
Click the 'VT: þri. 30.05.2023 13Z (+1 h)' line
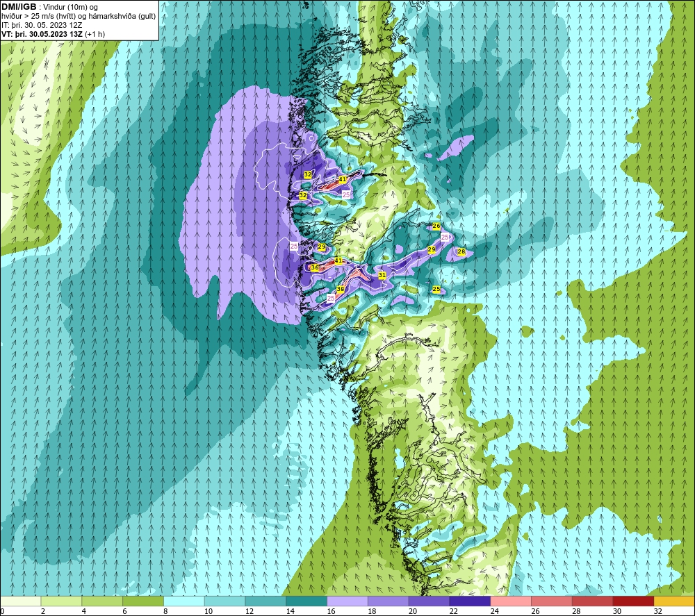pyautogui.click(x=54, y=33)
